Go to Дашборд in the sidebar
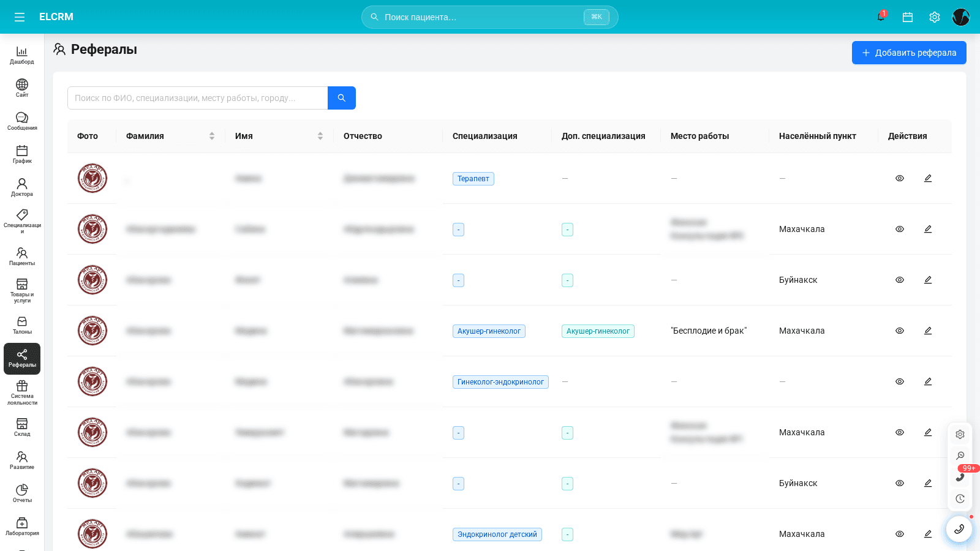 coord(22,55)
